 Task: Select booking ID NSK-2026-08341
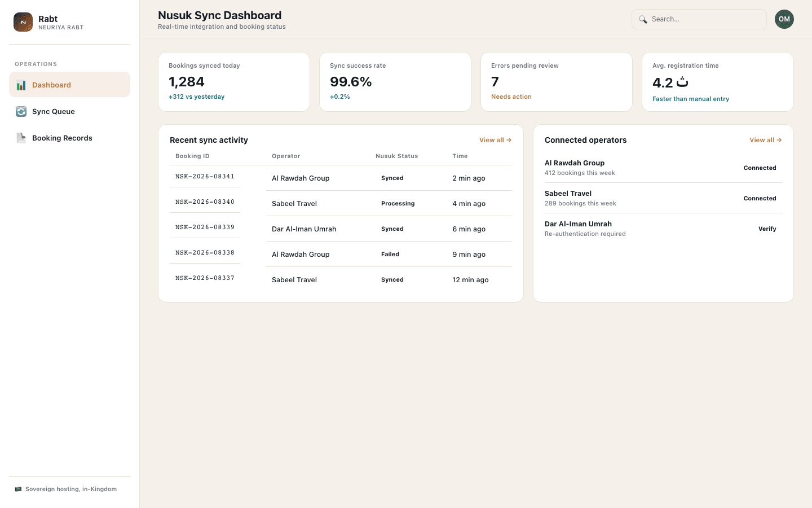pyautogui.click(x=205, y=176)
